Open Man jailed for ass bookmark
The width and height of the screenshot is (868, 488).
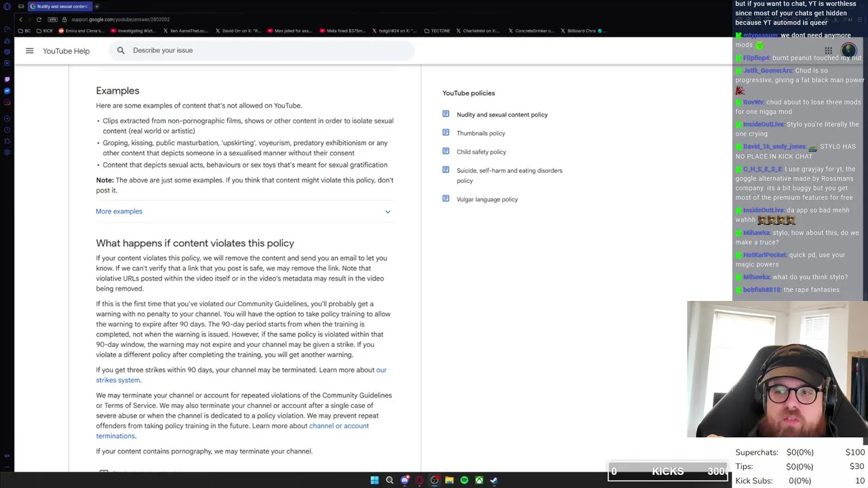click(289, 30)
